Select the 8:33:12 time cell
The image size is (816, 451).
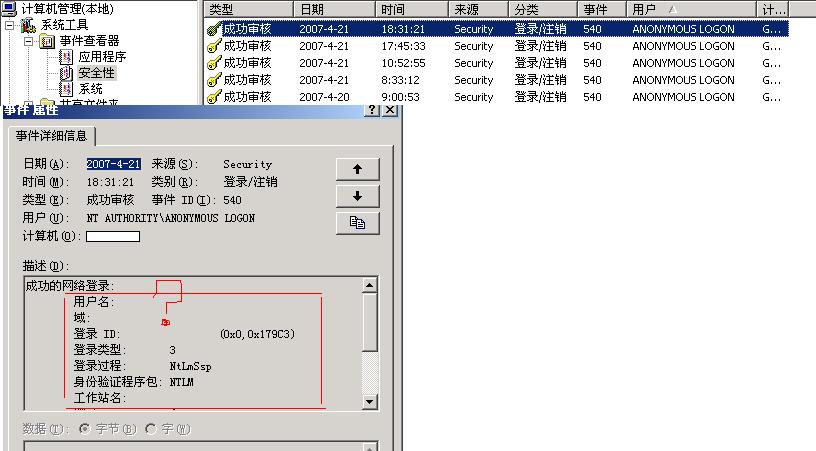point(400,80)
